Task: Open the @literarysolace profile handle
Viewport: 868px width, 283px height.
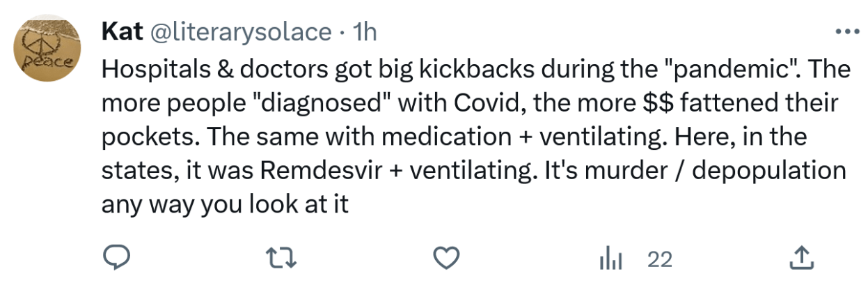Action: [x=241, y=32]
